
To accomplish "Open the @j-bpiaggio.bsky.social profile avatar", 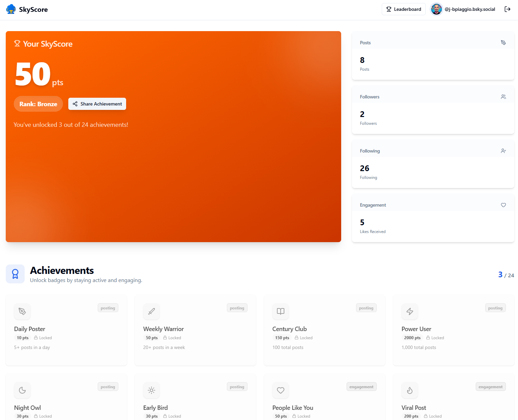I will click(436, 9).
